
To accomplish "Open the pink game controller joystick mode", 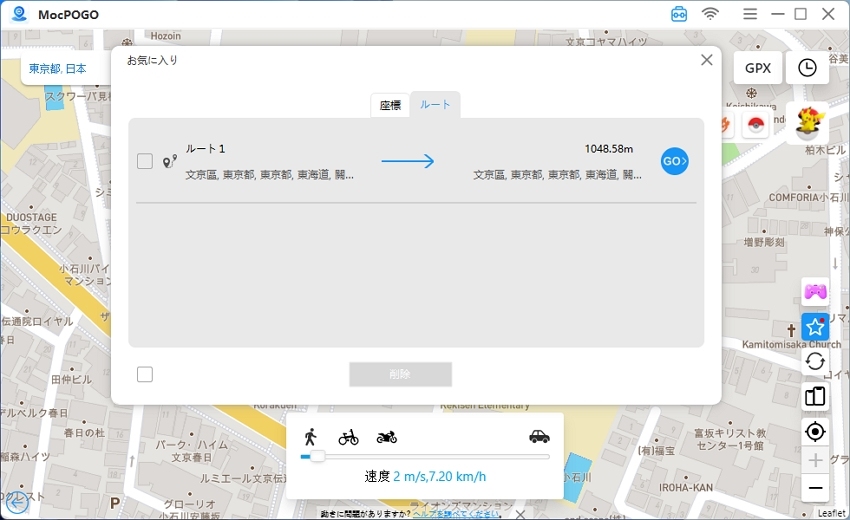I will 815,292.
